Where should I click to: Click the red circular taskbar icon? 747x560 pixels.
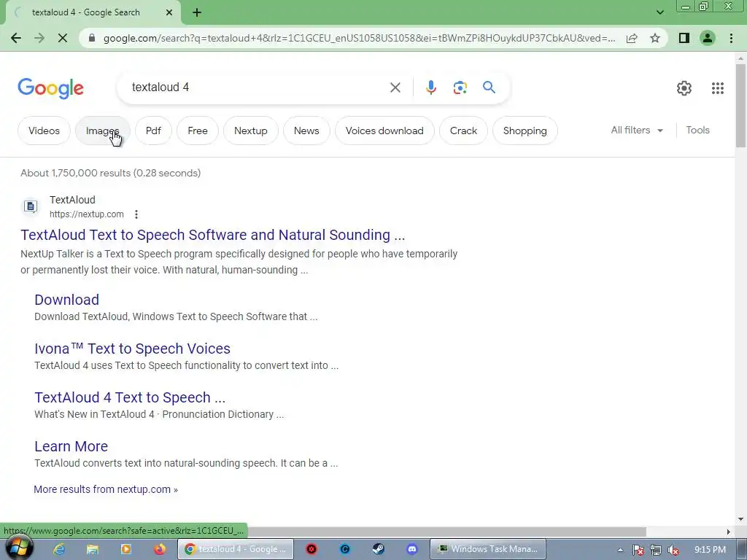click(311, 550)
